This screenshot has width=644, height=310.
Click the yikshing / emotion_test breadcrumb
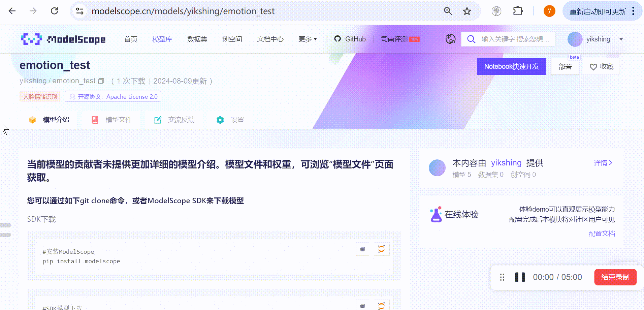click(58, 81)
